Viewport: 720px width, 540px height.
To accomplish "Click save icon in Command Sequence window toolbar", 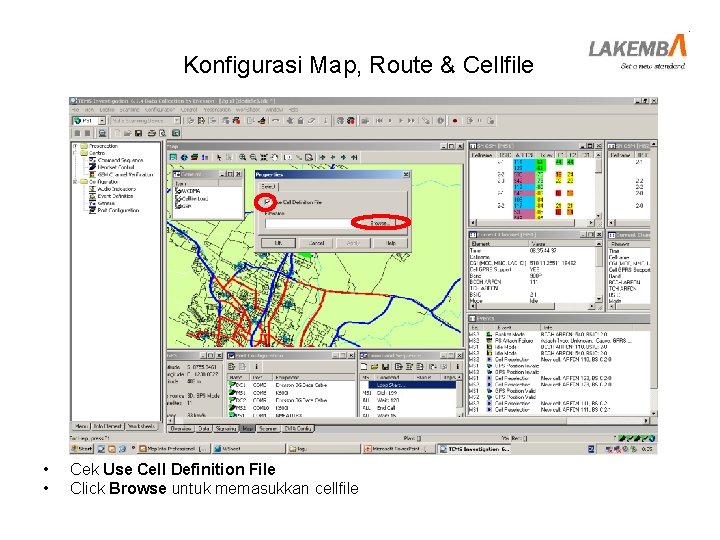I will tap(386, 366).
